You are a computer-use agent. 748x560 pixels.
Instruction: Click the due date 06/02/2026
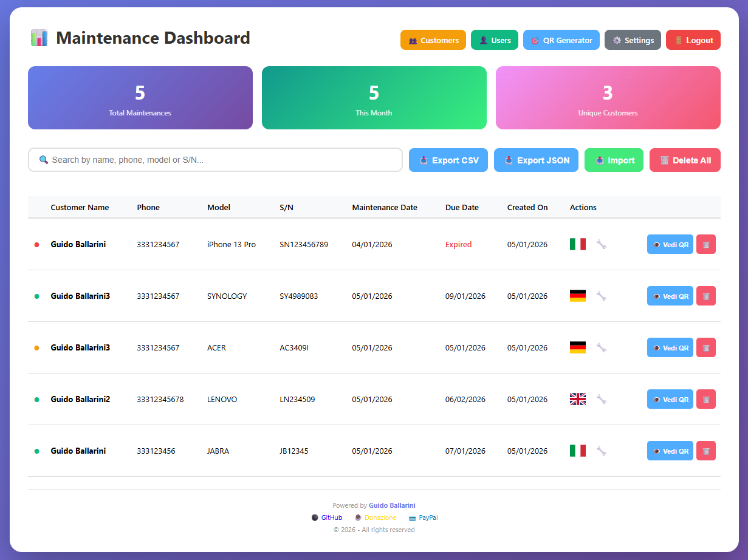tap(465, 399)
